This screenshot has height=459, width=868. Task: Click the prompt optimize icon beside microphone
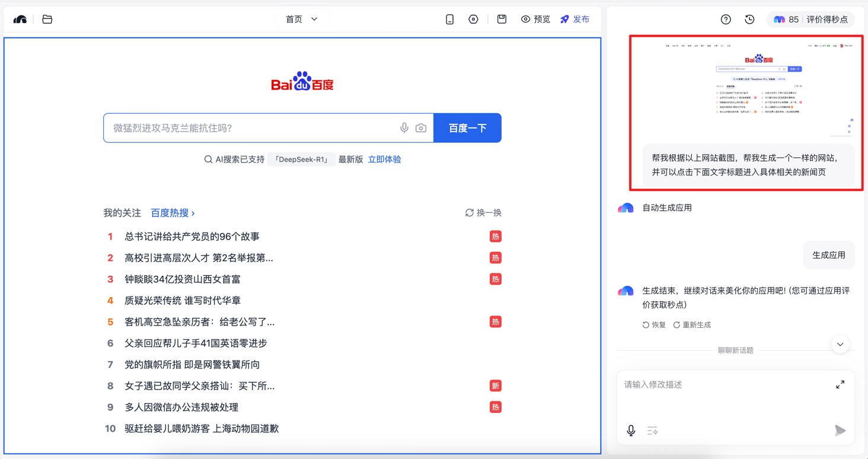(653, 431)
